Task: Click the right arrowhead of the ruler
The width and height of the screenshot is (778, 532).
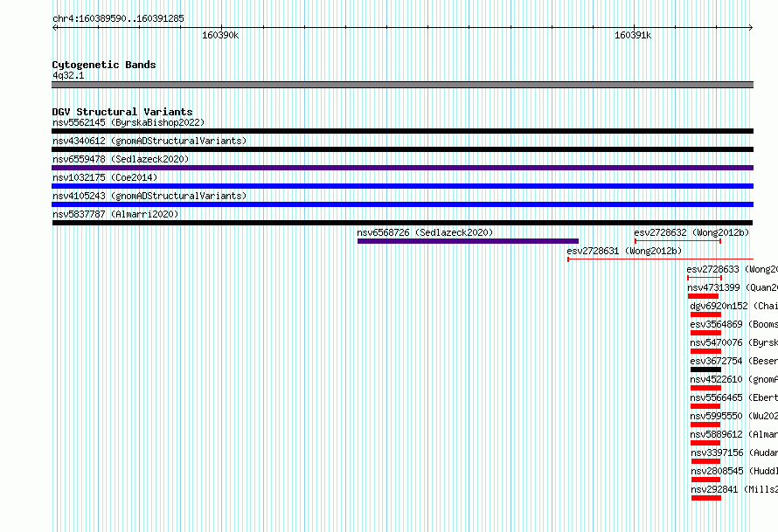Action: click(751, 27)
